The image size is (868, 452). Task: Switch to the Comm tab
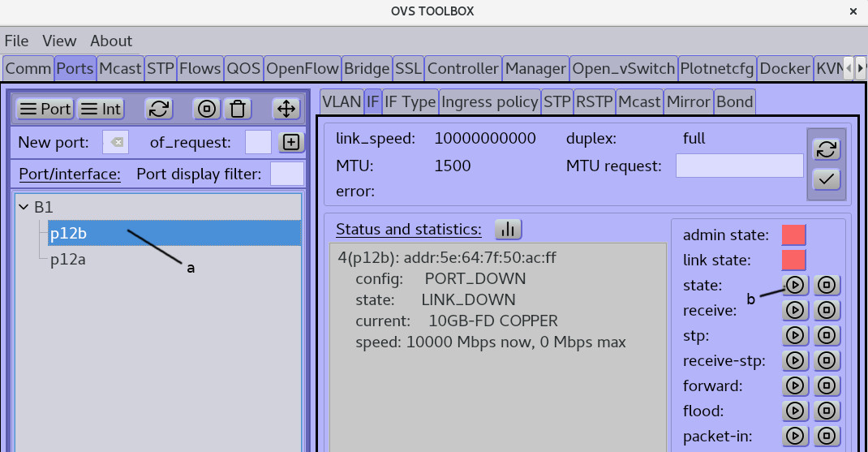point(28,69)
